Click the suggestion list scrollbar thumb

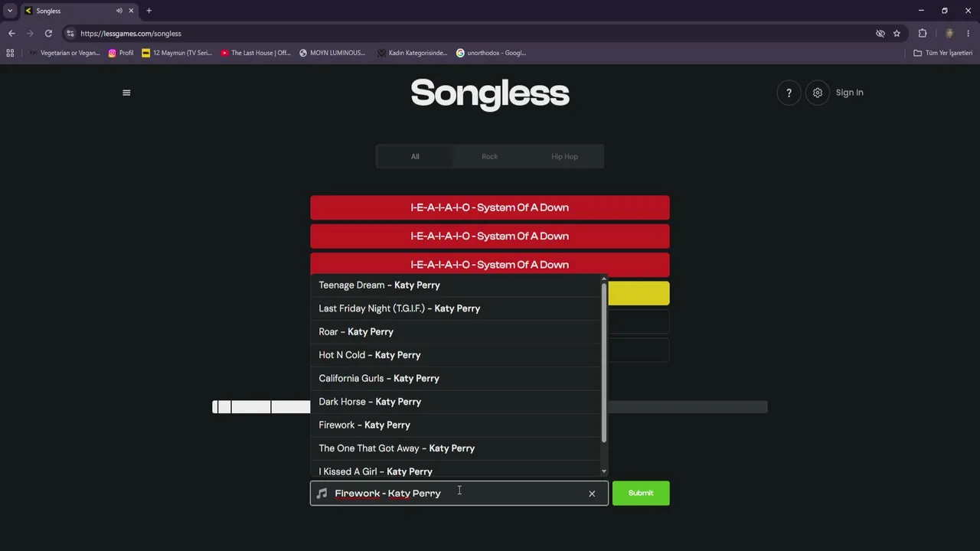click(604, 362)
